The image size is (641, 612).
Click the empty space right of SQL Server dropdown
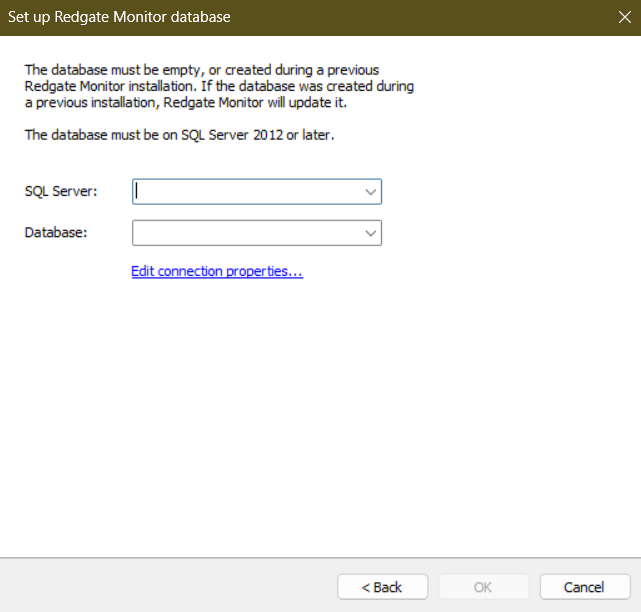pos(500,191)
